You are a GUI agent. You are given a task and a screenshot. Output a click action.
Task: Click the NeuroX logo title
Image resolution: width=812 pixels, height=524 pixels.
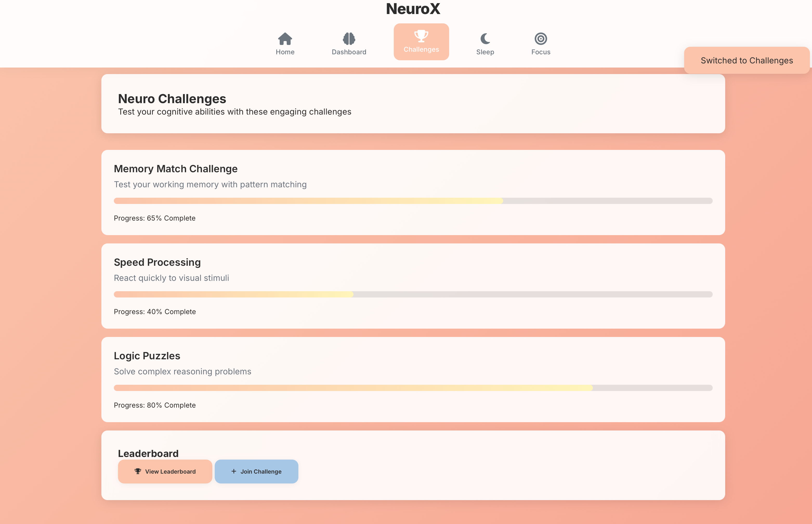[413, 9]
